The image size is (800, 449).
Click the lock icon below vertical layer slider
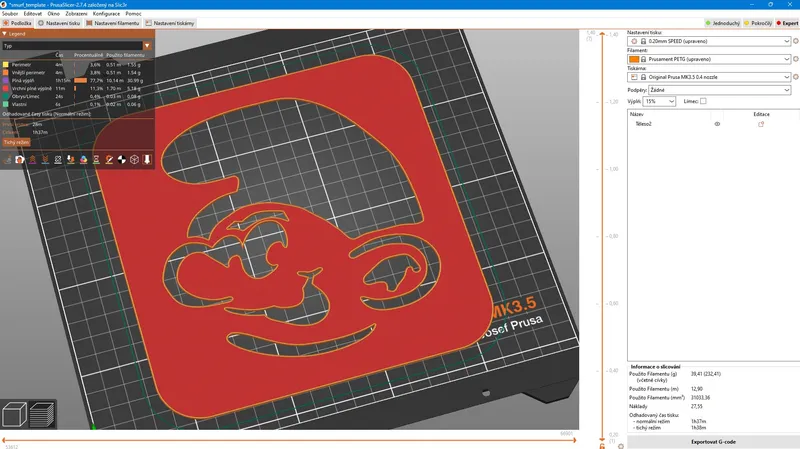click(x=602, y=446)
